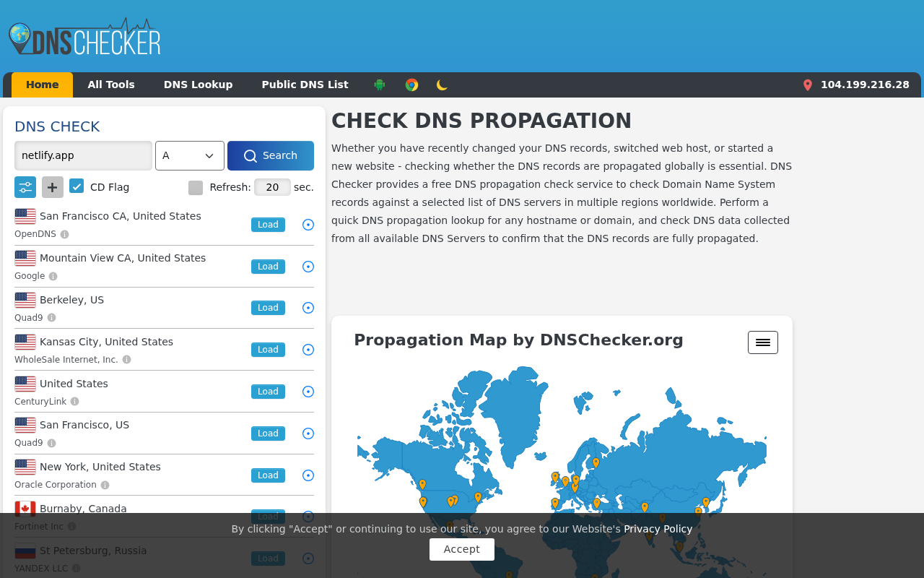924x578 pixels.
Task: Load results for Berkeley Quad9 server
Action: click(268, 308)
